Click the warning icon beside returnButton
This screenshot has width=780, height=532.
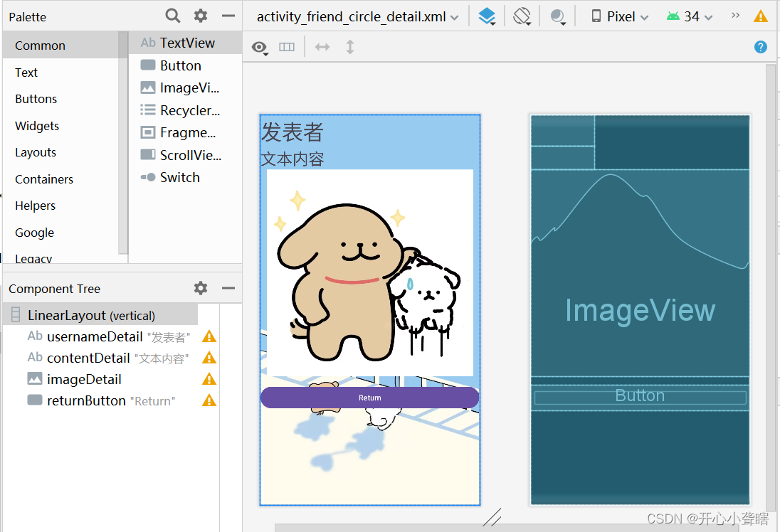209,400
